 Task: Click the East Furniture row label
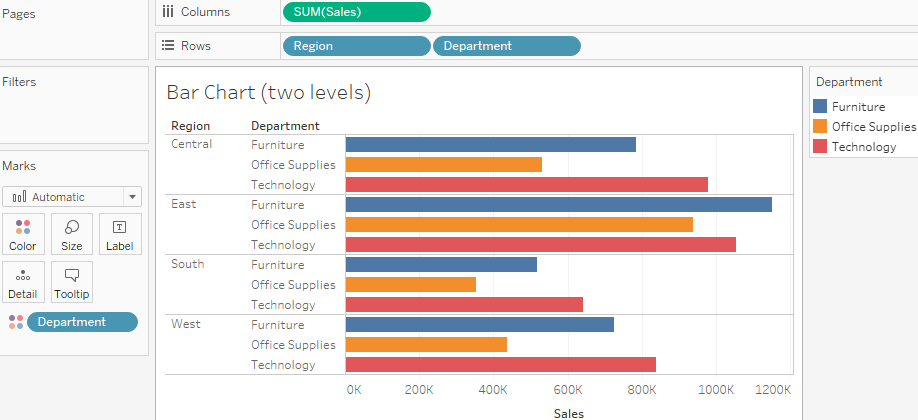pyautogui.click(x=278, y=204)
